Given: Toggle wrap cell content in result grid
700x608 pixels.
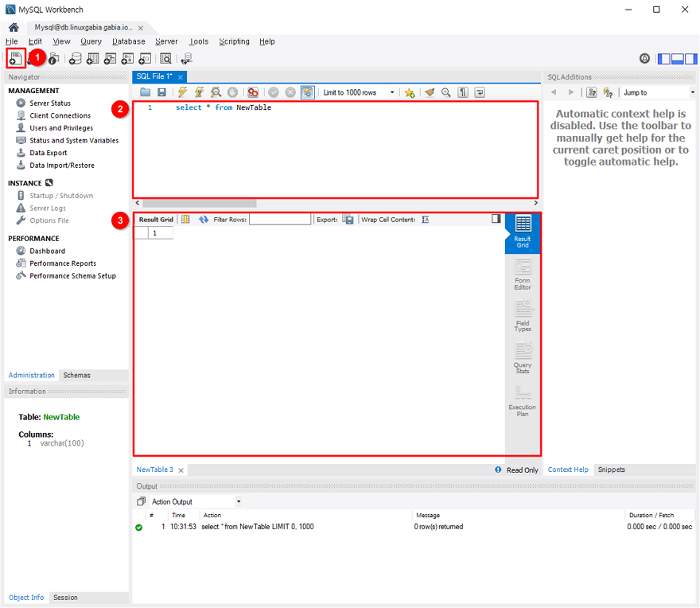Looking at the screenshot, I should click(425, 220).
